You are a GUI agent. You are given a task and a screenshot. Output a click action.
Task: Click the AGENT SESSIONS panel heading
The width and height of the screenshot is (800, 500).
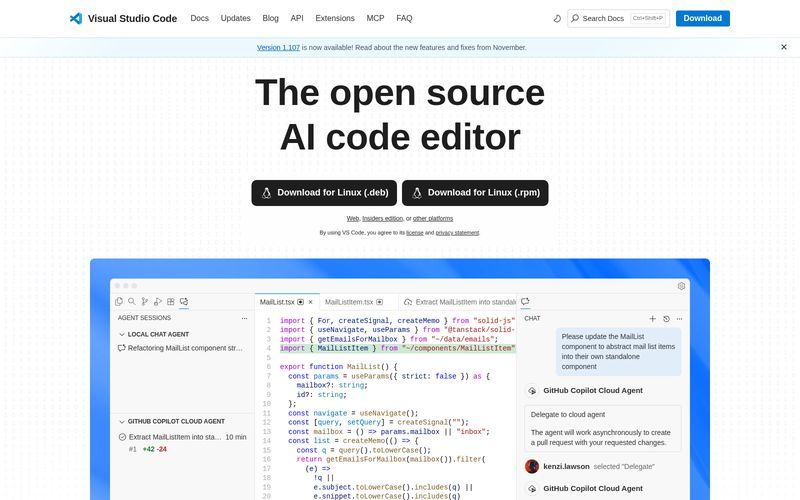point(144,318)
